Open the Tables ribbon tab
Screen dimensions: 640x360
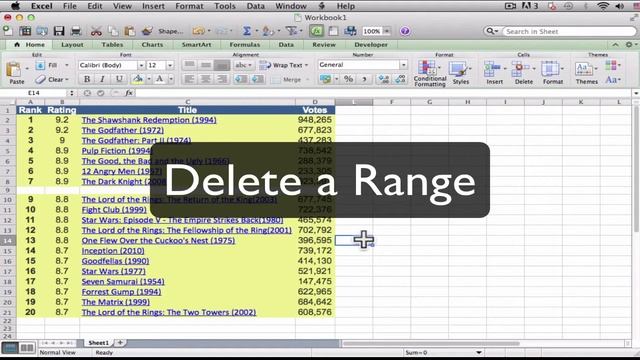click(x=112, y=44)
